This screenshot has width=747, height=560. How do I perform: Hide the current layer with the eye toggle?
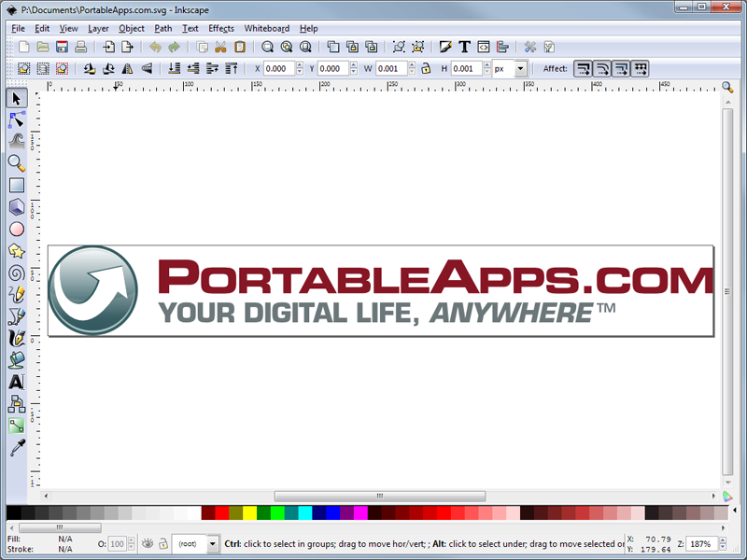(x=149, y=544)
